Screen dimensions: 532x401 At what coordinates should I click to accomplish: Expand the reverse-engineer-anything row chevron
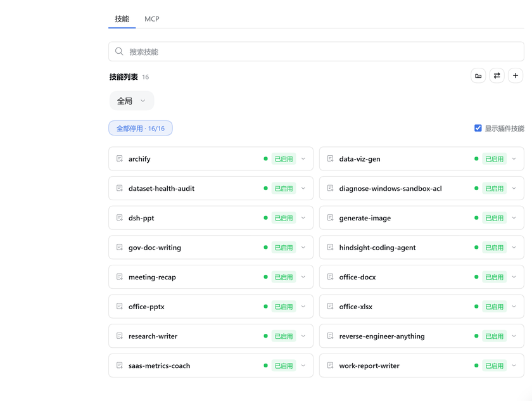point(514,336)
